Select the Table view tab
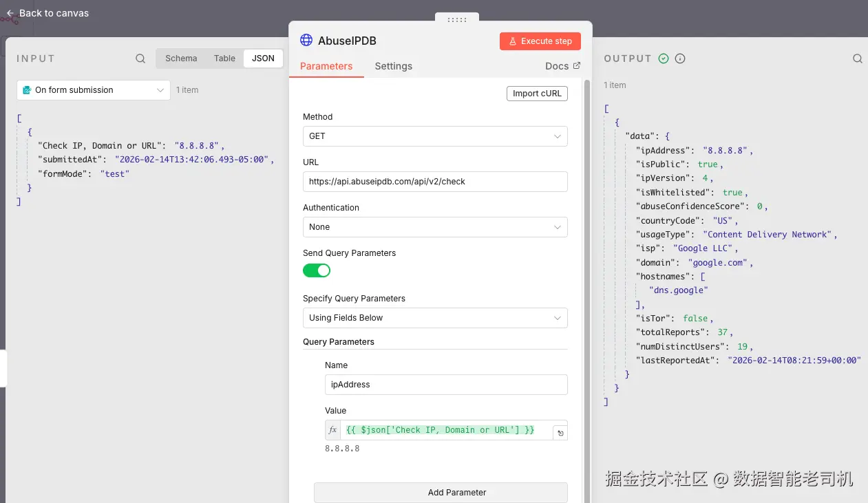The image size is (868, 503). point(224,58)
